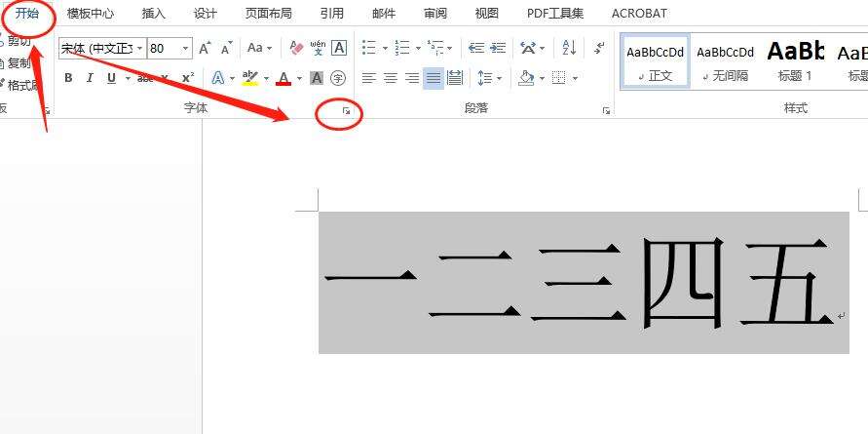This screenshot has height=434, width=868.
Task: Apply bulleted list icon
Action: pos(368,48)
